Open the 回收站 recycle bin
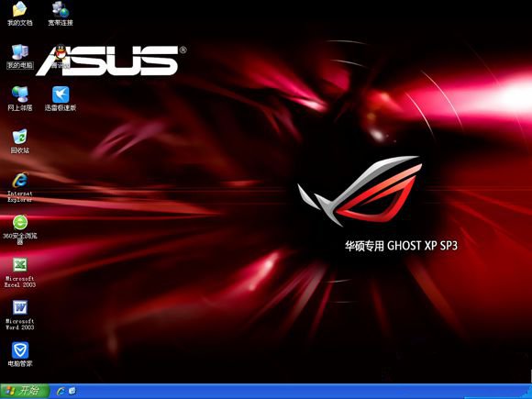Image resolution: width=532 pixels, height=399 pixels. [x=19, y=141]
